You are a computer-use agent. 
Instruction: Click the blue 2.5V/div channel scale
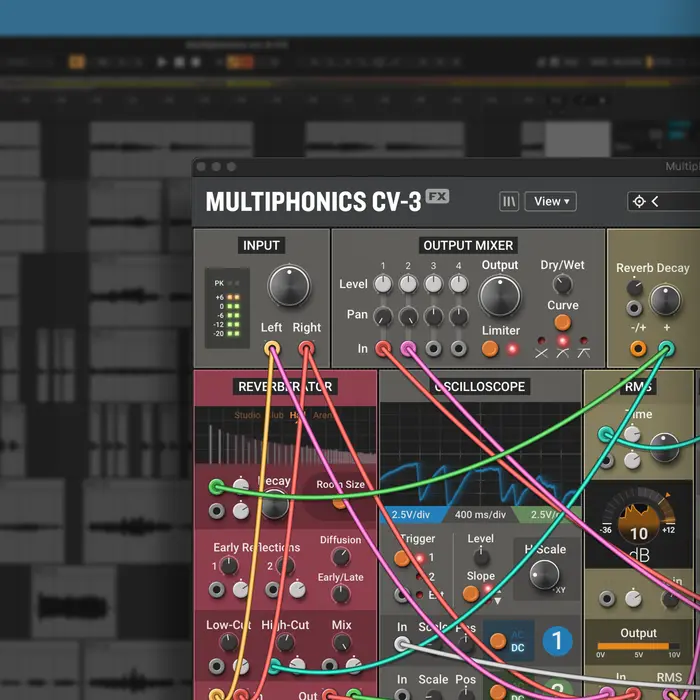point(410,515)
